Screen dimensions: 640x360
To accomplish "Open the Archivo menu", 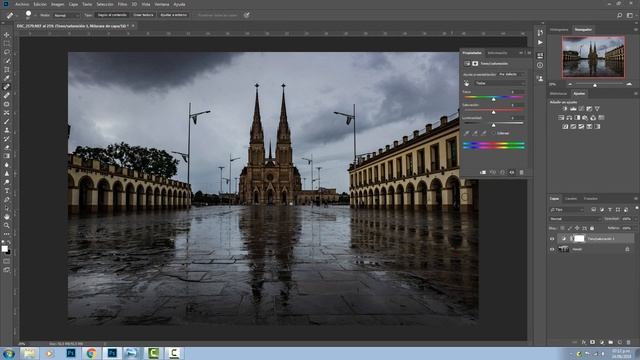I will click(22, 4).
